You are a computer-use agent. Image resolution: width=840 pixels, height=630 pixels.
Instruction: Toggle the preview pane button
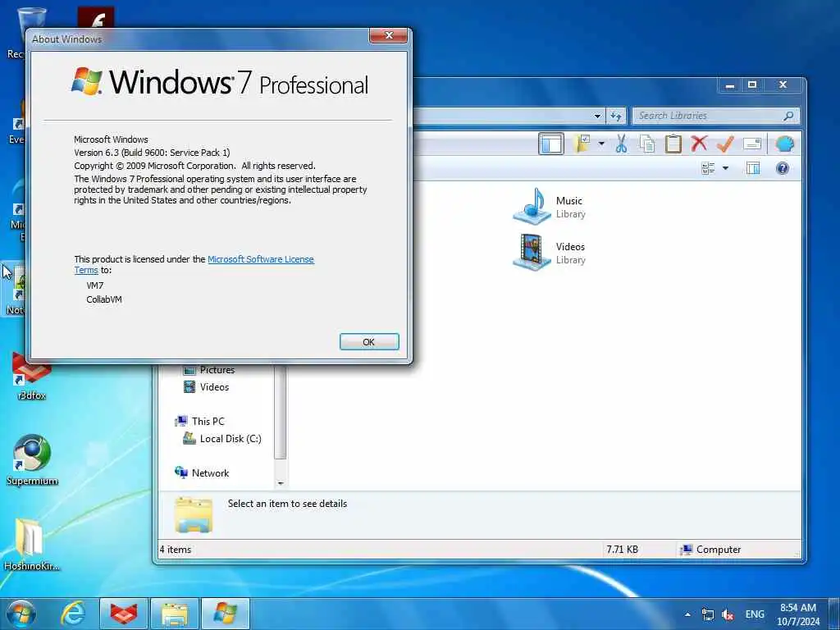coord(753,168)
